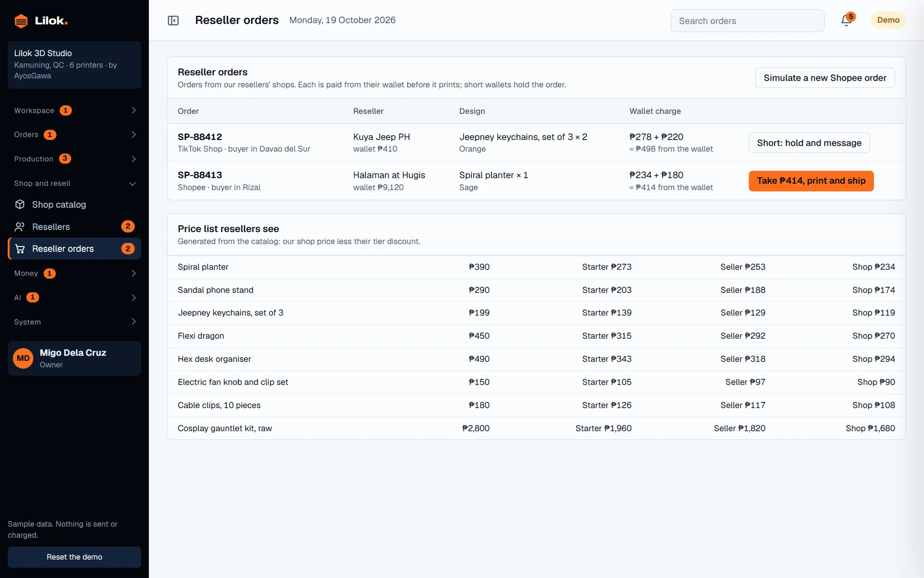
Task: Expand the AI section
Action: (x=74, y=298)
